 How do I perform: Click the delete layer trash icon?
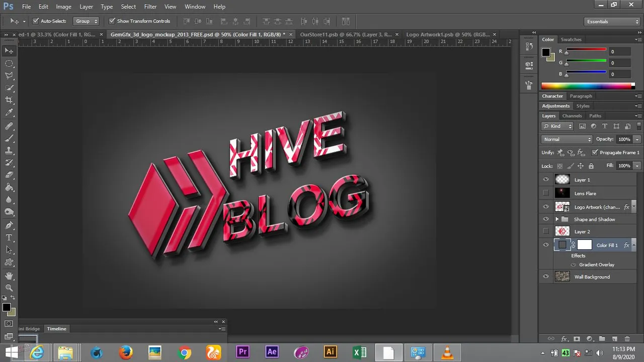coord(627,339)
